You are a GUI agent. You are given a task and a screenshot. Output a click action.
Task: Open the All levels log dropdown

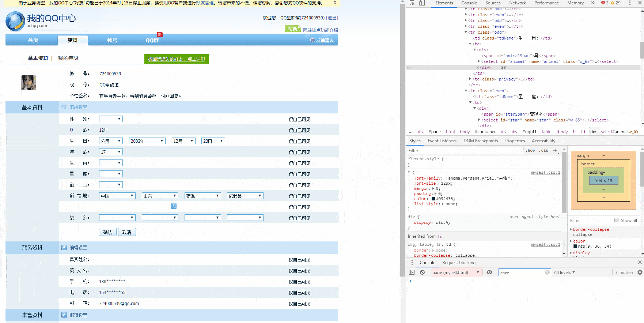point(564,273)
